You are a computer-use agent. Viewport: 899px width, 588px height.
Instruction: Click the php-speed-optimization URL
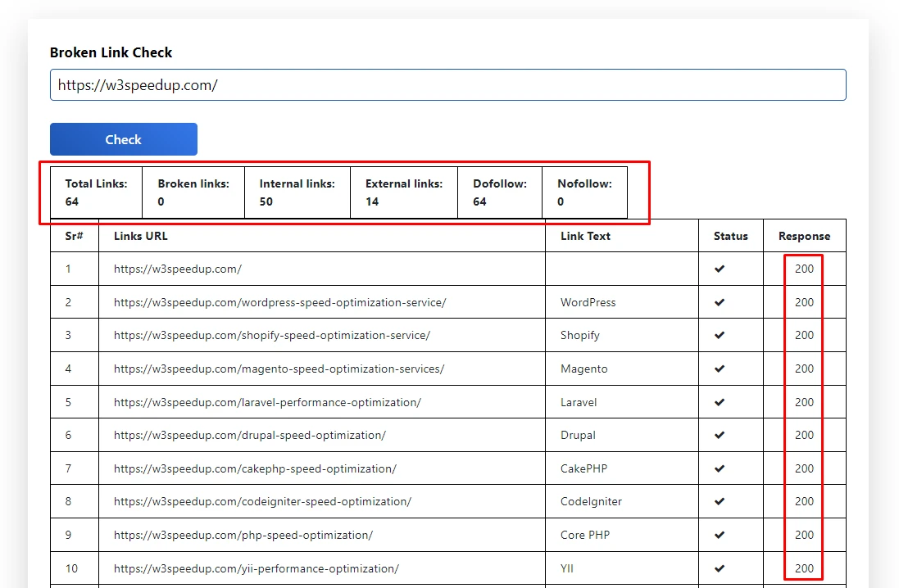(x=243, y=535)
